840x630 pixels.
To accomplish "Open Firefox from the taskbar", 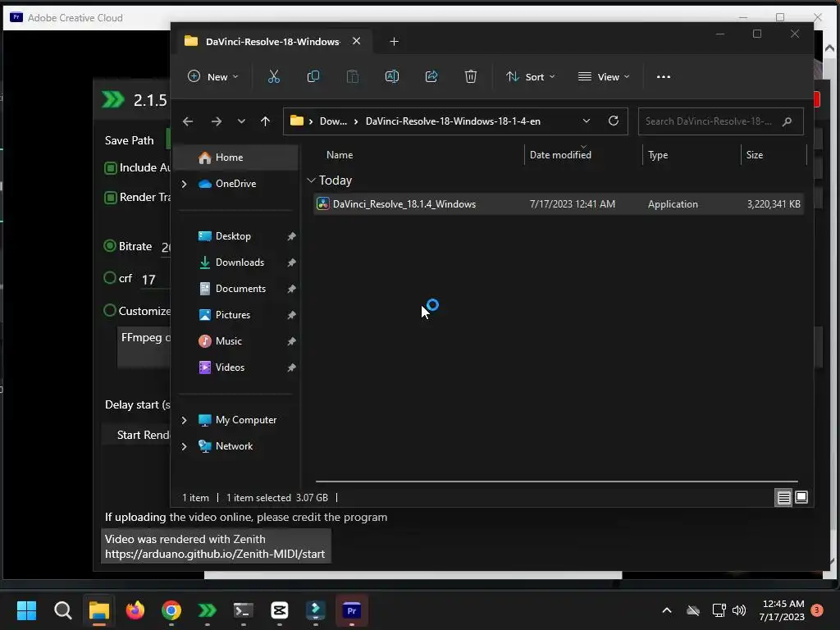I will tap(135, 610).
